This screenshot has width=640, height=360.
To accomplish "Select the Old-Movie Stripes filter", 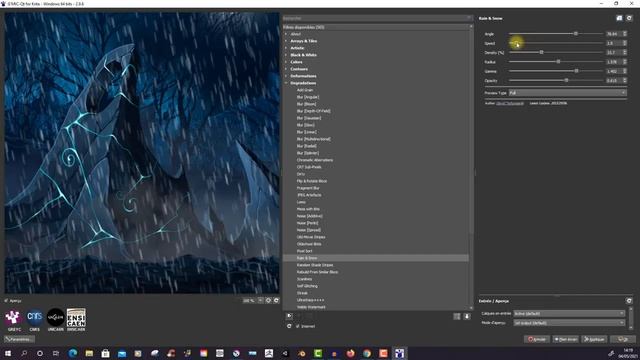I will [311, 237].
